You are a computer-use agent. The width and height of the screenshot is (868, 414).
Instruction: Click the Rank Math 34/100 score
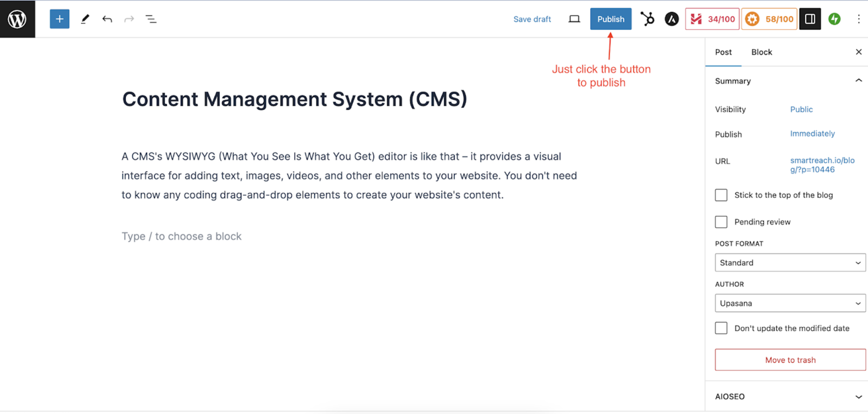(712, 19)
